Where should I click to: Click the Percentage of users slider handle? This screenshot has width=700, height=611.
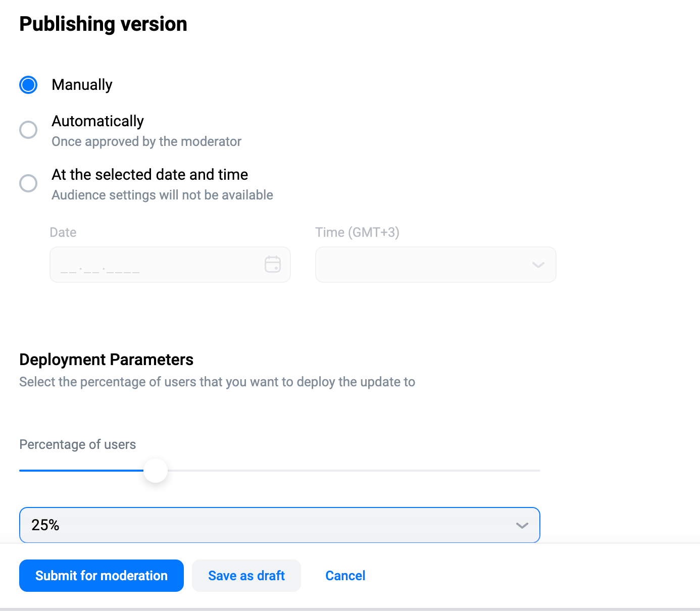(x=156, y=471)
